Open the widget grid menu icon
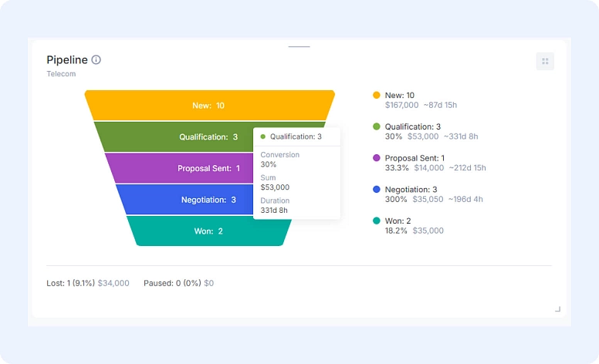 [x=545, y=62]
